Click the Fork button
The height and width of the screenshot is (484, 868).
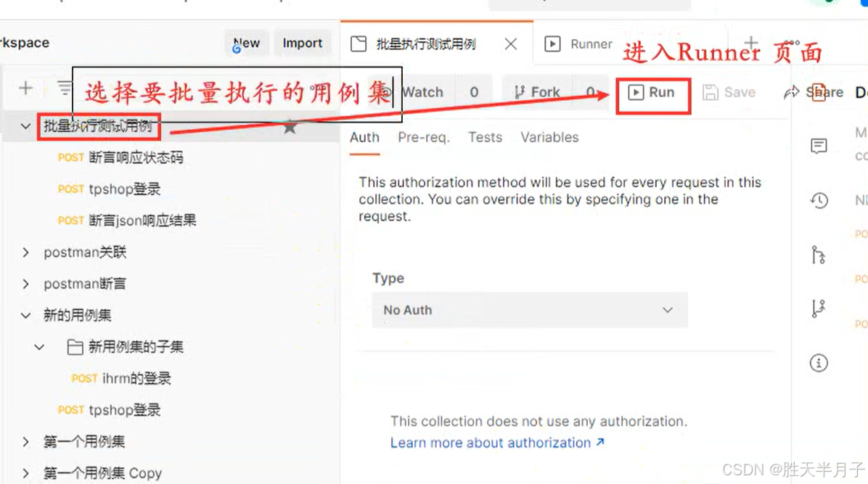point(537,92)
